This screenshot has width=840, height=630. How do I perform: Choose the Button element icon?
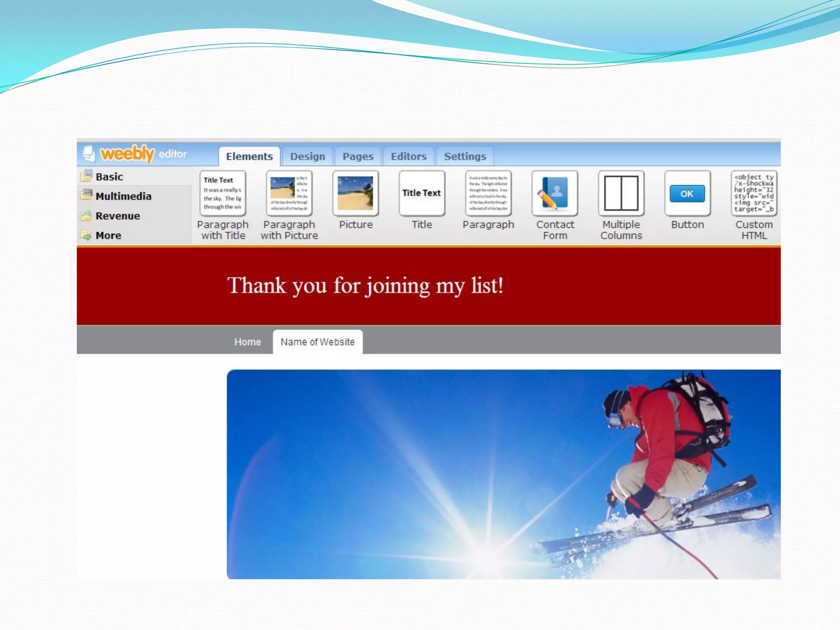tap(687, 193)
